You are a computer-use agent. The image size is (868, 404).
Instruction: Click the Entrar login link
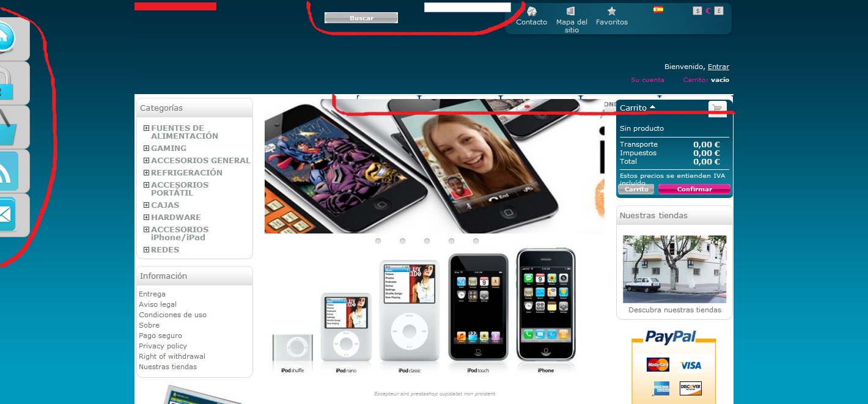coord(718,67)
